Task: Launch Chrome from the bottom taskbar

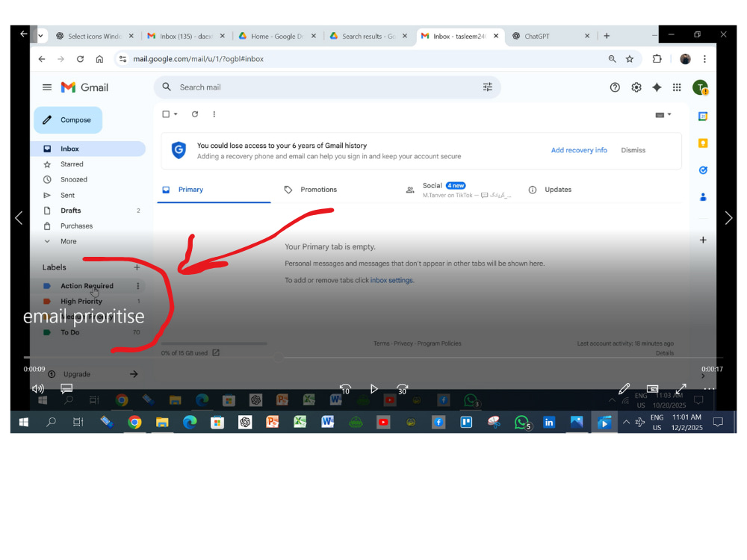Action: pyautogui.click(x=134, y=423)
